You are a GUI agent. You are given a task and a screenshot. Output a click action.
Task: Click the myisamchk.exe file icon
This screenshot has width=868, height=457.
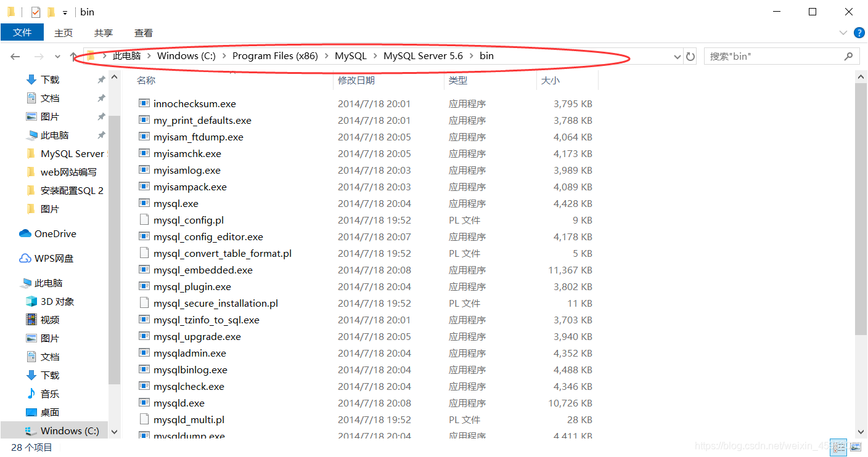(x=144, y=153)
